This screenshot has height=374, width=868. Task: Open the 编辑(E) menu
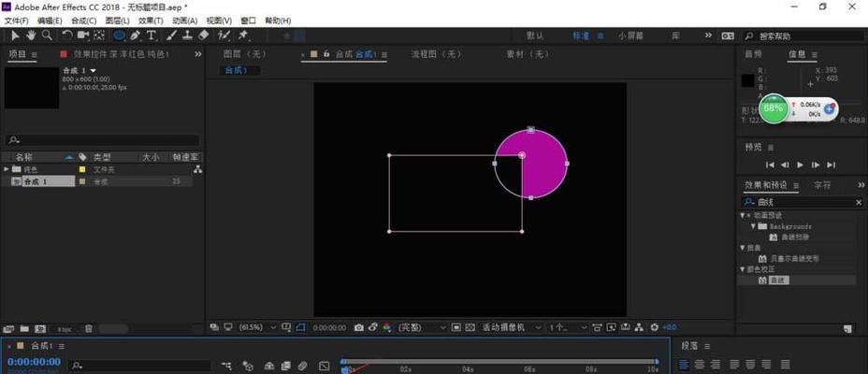50,21
